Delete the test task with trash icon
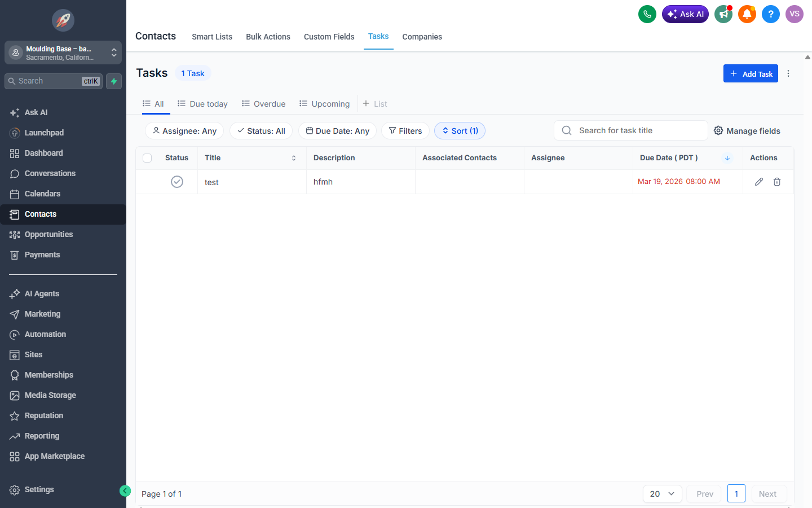 click(x=777, y=182)
